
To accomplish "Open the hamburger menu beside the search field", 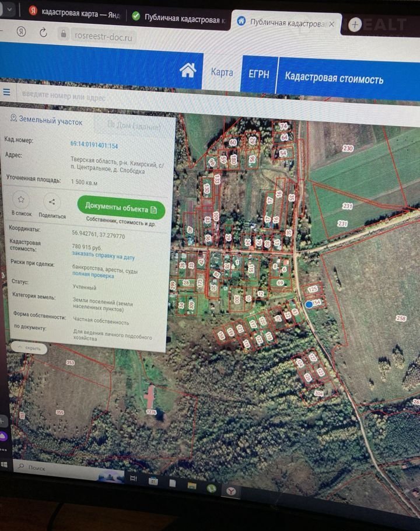I will point(7,92).
